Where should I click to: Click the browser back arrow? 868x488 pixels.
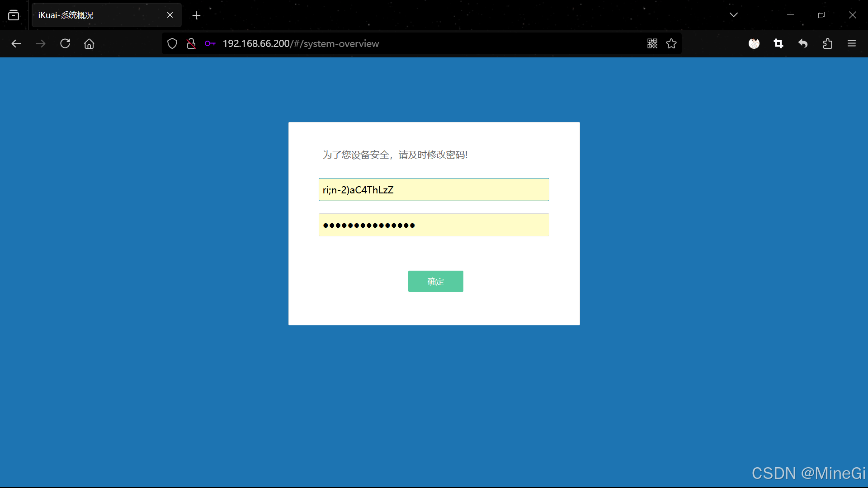tap(16, 43)
